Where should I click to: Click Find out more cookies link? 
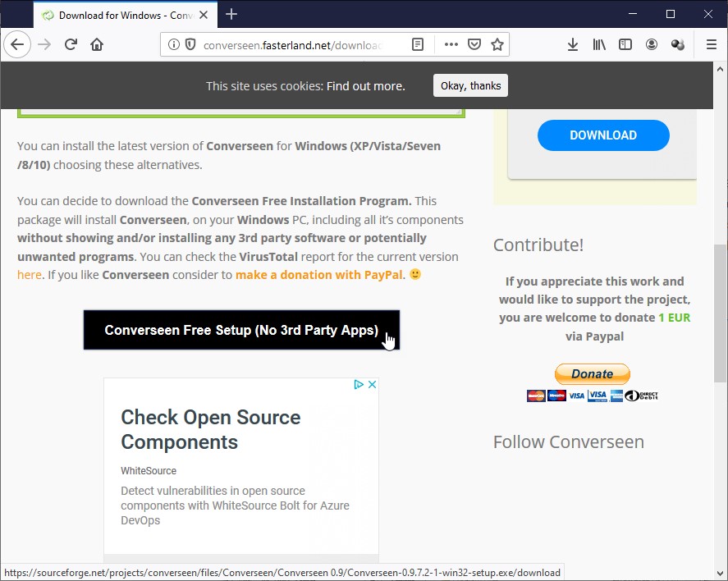[x=365, y=86]
